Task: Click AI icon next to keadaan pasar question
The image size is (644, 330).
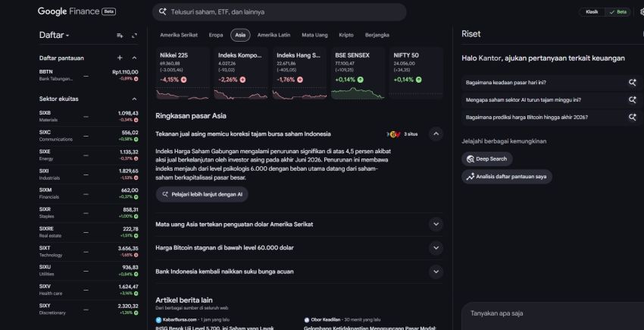Action: tap(632, 83)
